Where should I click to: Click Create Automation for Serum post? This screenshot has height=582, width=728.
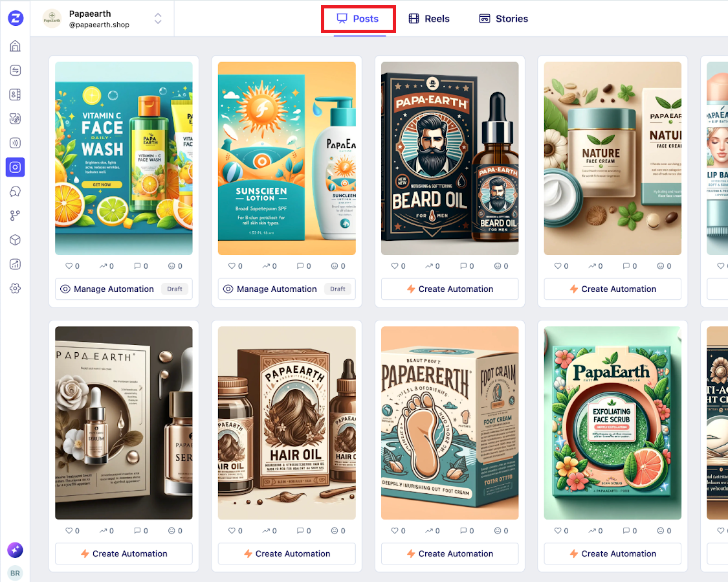124,554
